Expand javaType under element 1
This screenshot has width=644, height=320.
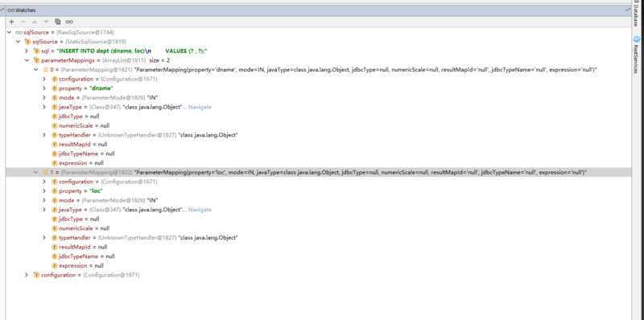tap(45, 210)
